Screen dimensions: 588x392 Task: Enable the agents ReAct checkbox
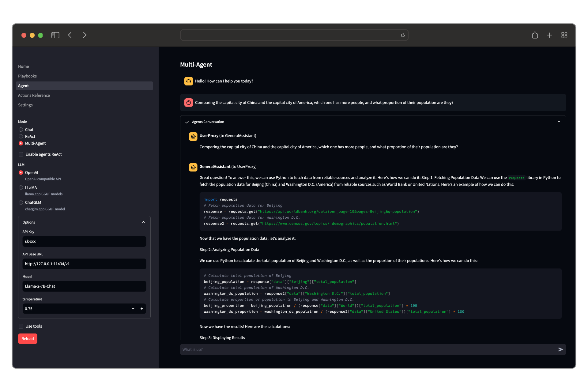pyautogui.click(x=21, y=154)
